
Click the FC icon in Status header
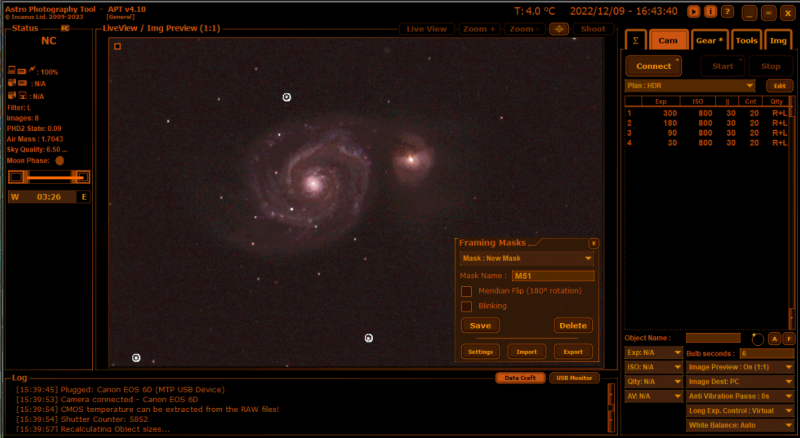[65, 29]
